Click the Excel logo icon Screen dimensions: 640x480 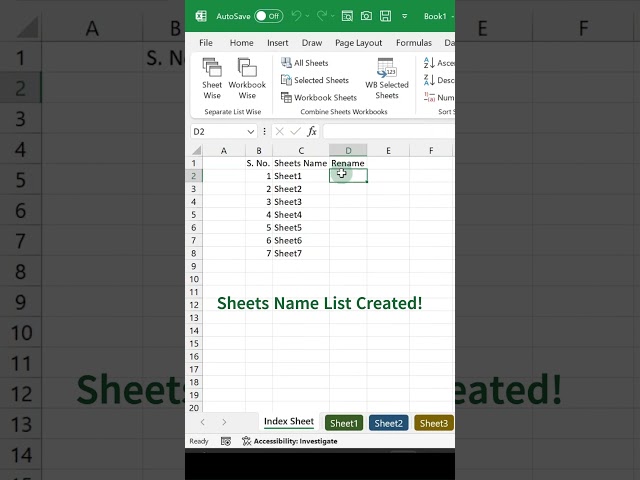click(x=201, y=16)
